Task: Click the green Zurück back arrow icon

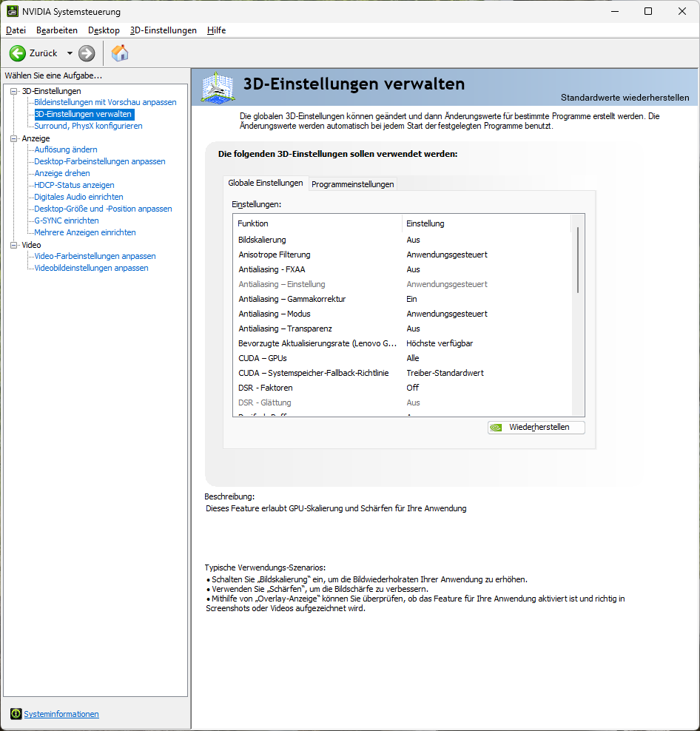Action: [x=18, y=53]
